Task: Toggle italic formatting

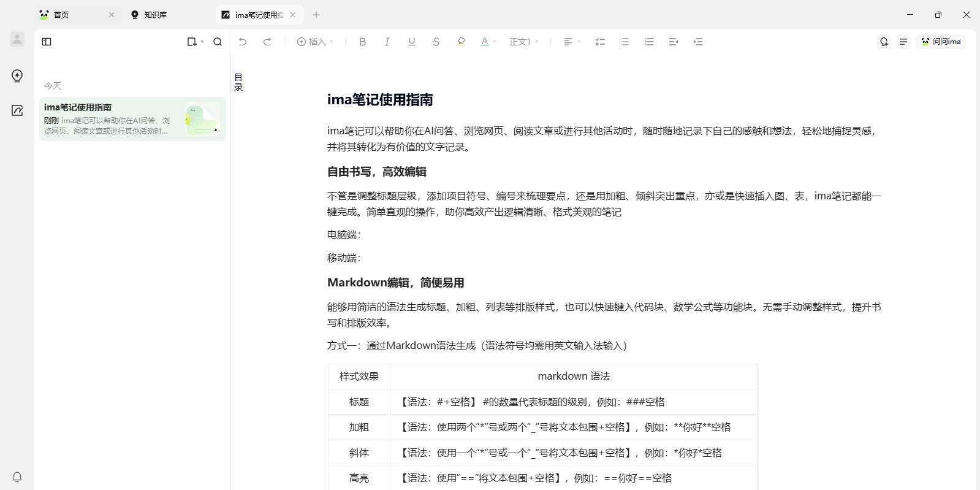Action: coord(387,42)
